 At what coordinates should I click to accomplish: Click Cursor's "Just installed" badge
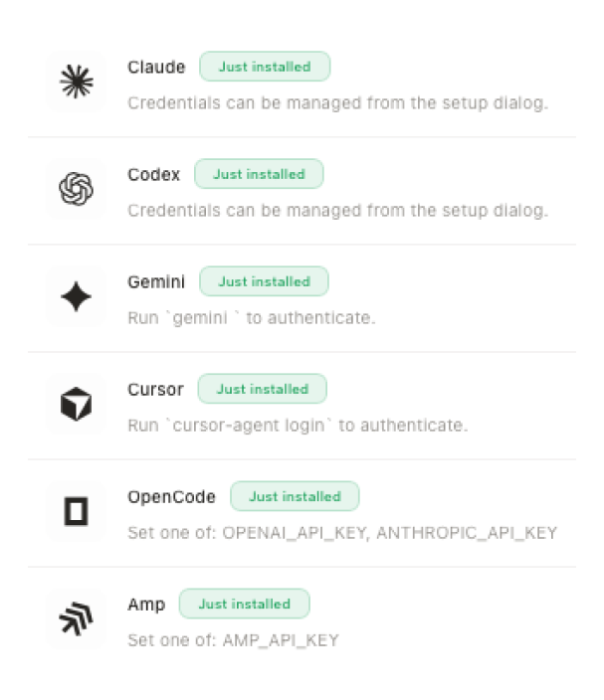click(x=262, y=389)
